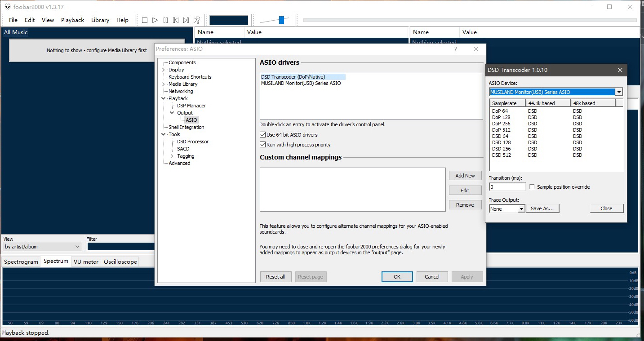
Task: Open the Trace Output dropdown
Action: coord(521,209)
